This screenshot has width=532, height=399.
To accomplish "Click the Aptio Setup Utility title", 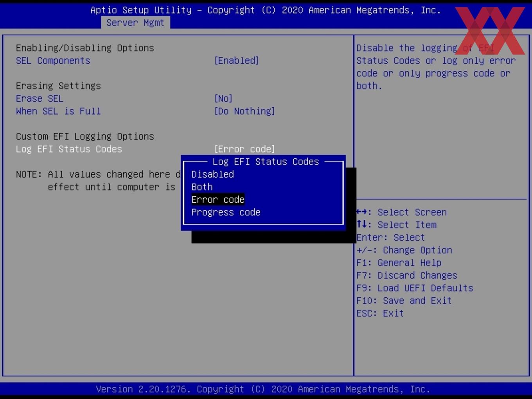I will 266,10.
